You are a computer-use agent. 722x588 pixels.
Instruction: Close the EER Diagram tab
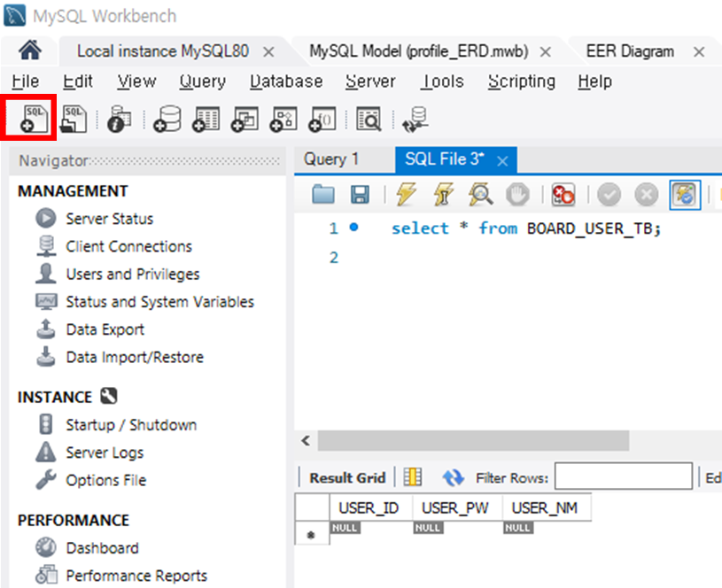coord(699,52)
